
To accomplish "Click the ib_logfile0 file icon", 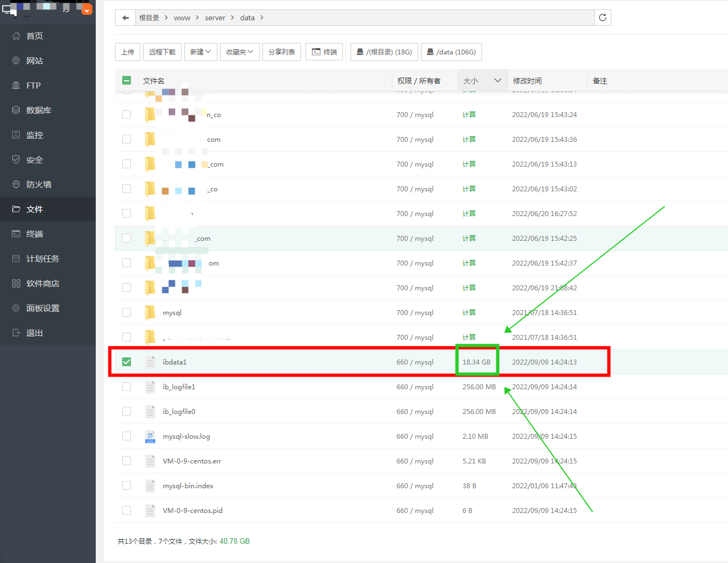I will 150,411.
